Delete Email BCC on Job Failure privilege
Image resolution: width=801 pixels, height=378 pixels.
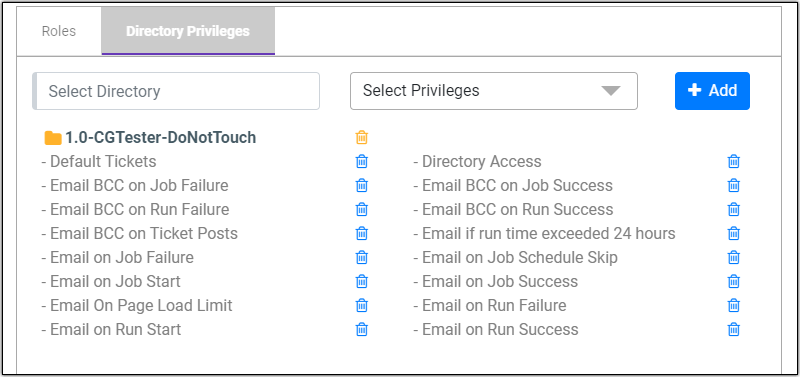point(362,185)
